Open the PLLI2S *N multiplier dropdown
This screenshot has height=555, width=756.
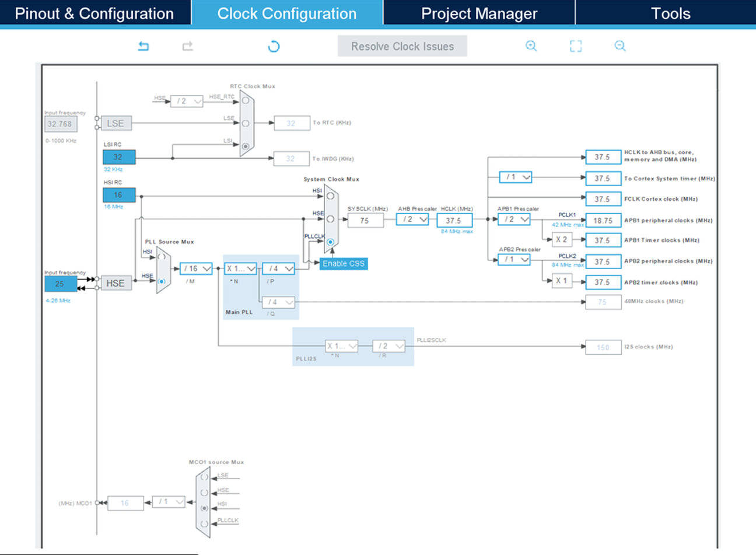pos(341,346)
